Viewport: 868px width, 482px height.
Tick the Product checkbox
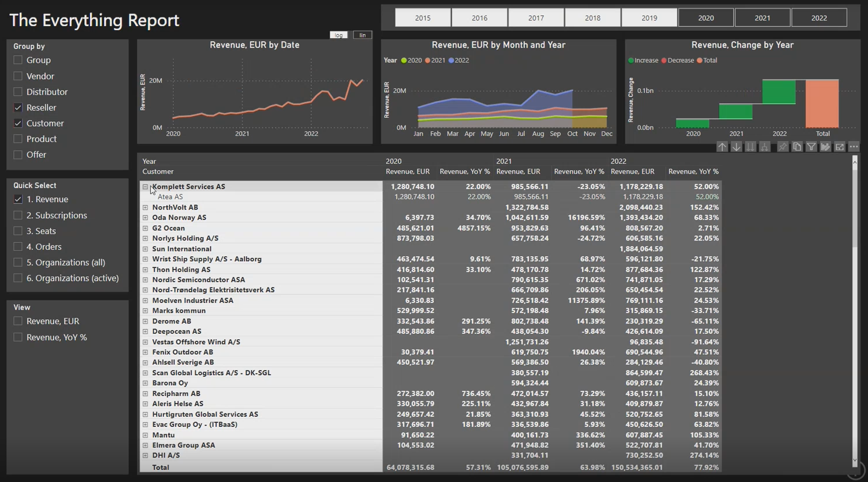[x=18, y=139]
